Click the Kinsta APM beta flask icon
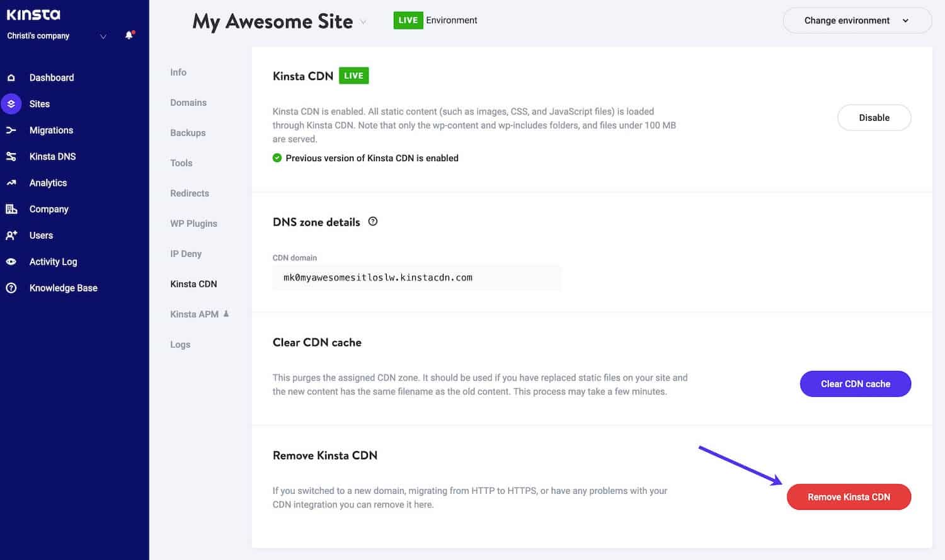This screenshot has height=560, width=945. (x=226, y=314)
